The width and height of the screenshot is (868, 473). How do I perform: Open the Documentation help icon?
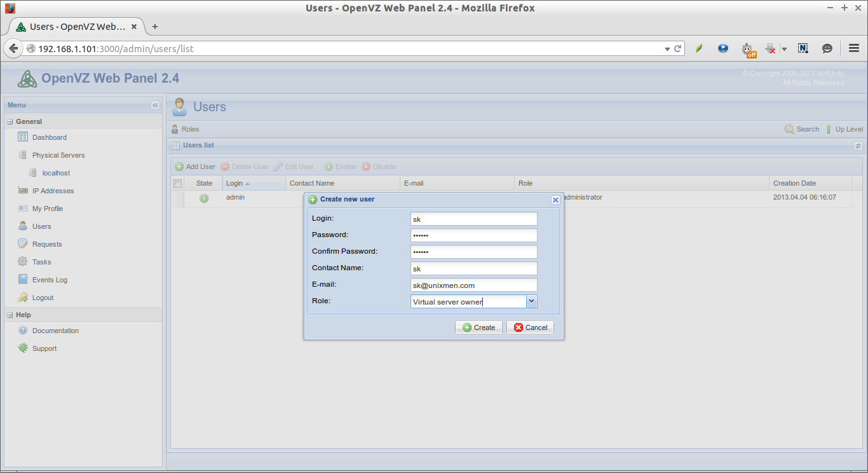(23, 331)
